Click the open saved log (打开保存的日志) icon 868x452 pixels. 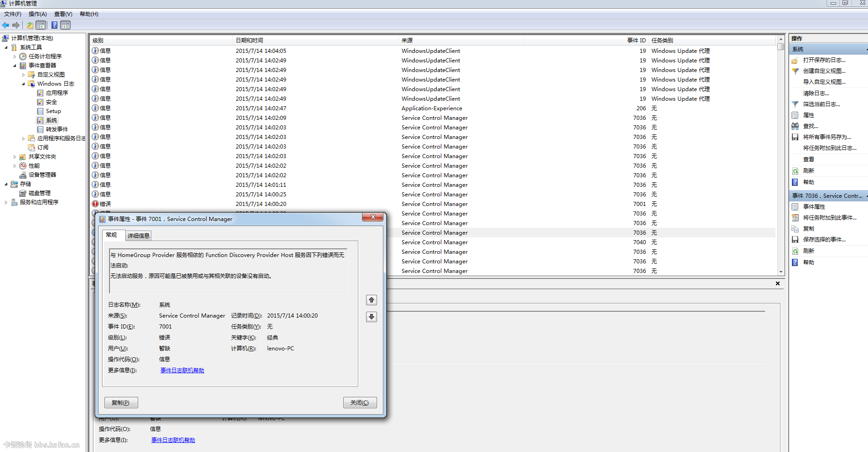click(x=795, y=60)
